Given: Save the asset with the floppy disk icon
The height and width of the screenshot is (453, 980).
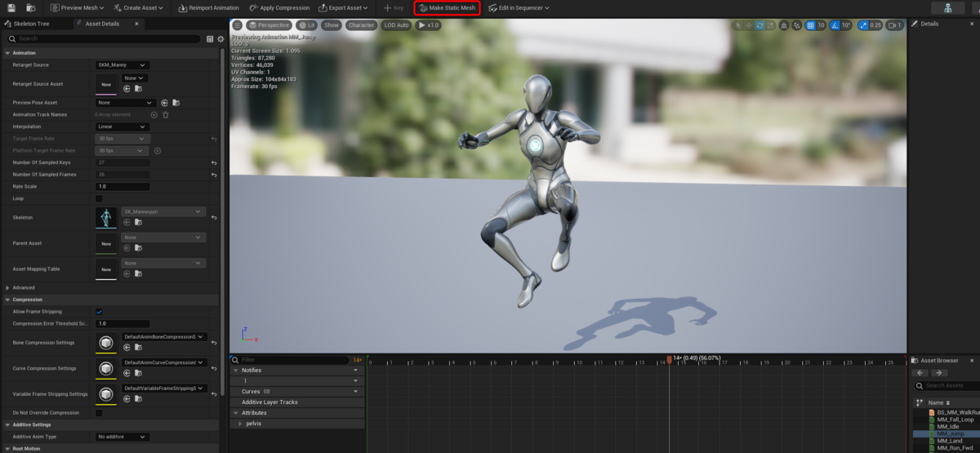Looking at the screenshot, I should [11, 7].
